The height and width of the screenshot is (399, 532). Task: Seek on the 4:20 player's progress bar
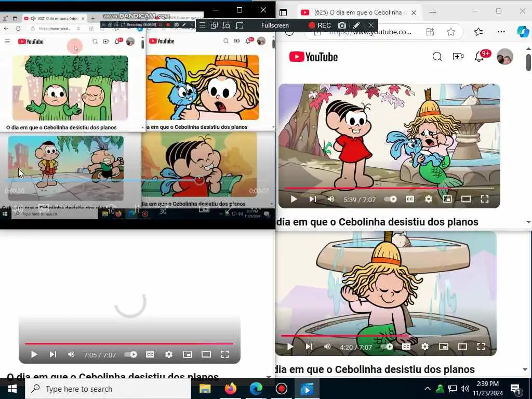point(385,336)
